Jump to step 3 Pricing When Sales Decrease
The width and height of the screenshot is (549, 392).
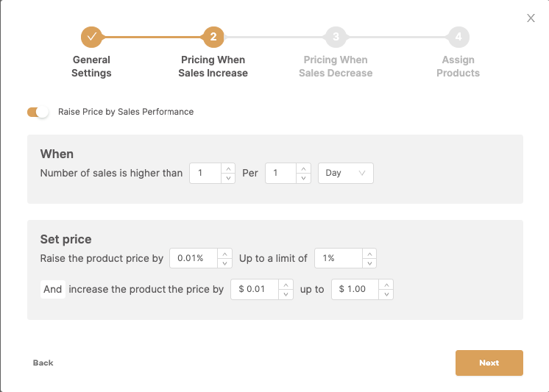(x=336, y=37)
